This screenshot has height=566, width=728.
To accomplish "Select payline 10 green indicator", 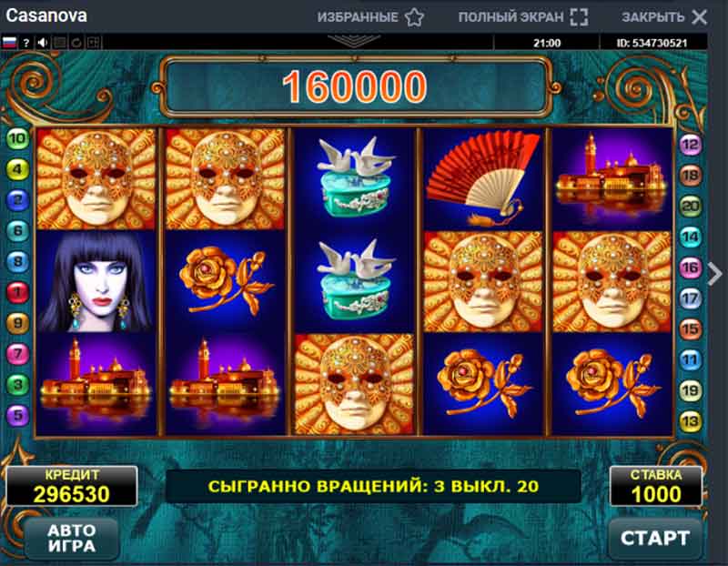I will pos(17,138).
